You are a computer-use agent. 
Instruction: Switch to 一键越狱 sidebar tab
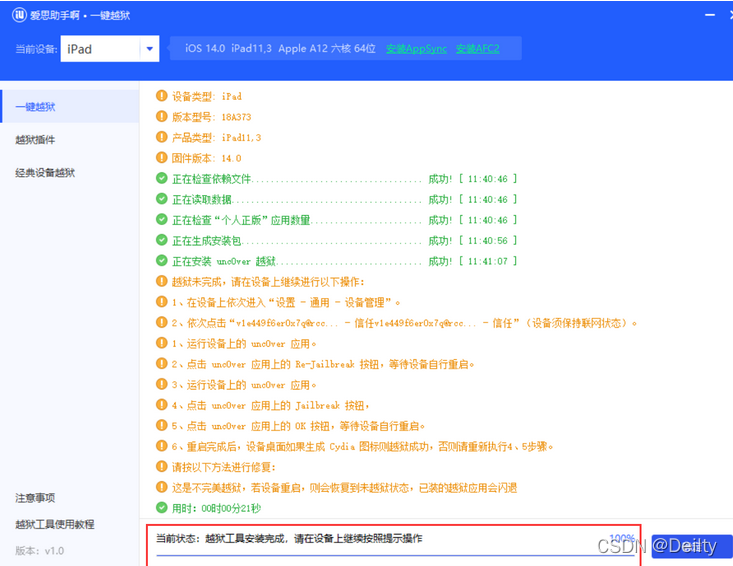[70, 107]
